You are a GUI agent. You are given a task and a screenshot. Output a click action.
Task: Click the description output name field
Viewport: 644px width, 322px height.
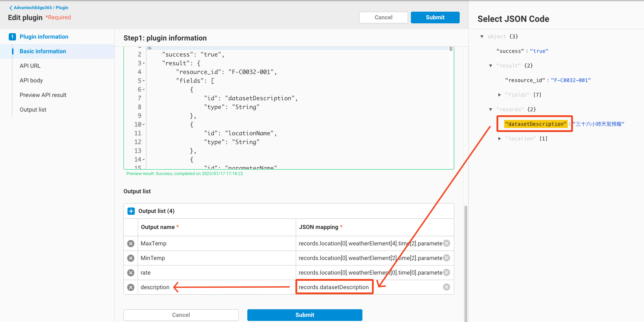(217, 287)
